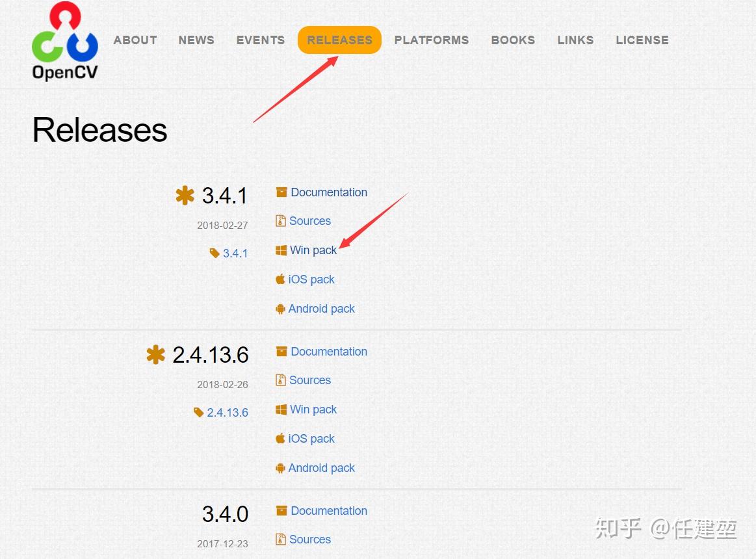The image size is (756, 559).
Task: Click the tag icon beside 2.4.13.6
Action: click(198, 412)
